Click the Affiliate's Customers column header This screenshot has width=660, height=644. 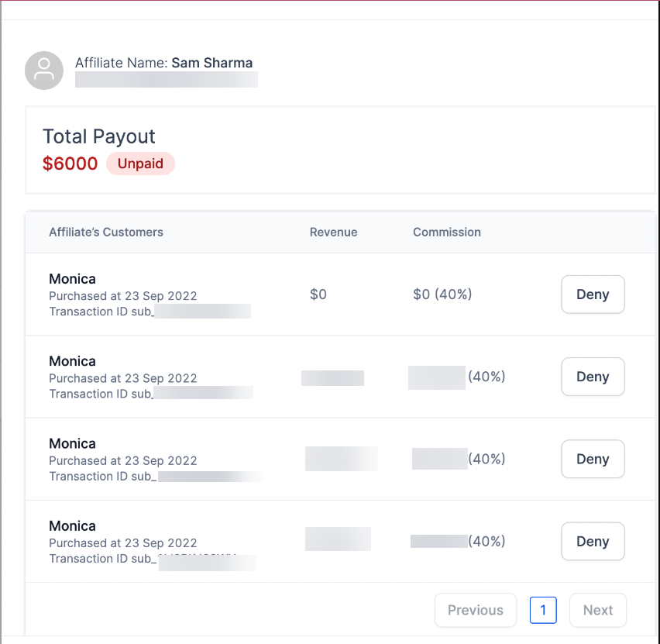click(x=106, y=232)
